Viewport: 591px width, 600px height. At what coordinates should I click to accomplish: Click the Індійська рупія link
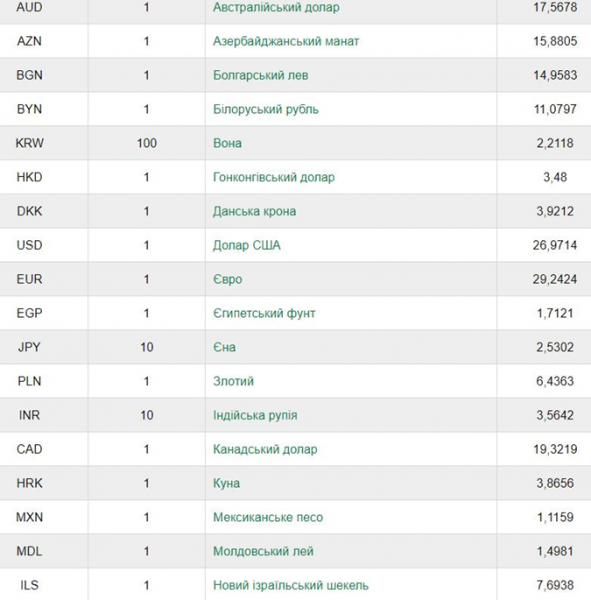pos(255,416)
